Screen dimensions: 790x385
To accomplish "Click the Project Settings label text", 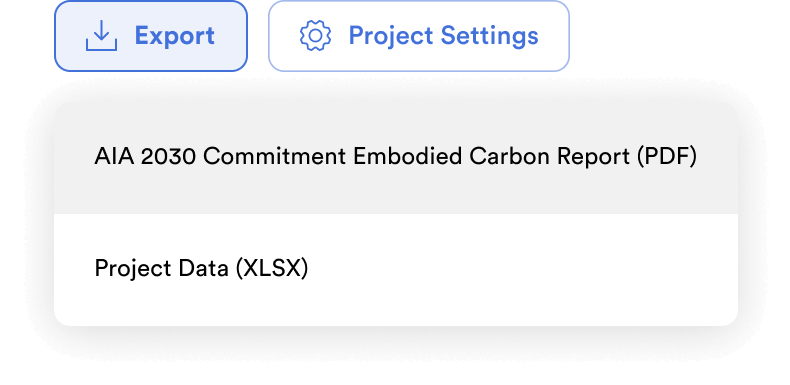I will coord(443,36).
